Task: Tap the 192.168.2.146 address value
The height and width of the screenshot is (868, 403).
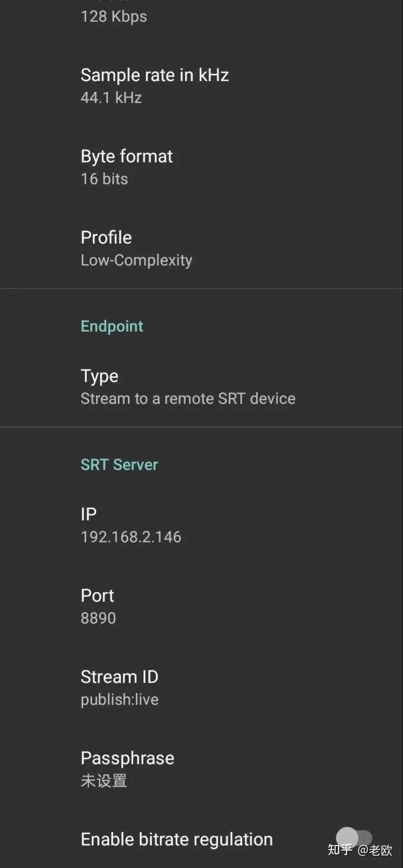Action: (x=131, y=537)
